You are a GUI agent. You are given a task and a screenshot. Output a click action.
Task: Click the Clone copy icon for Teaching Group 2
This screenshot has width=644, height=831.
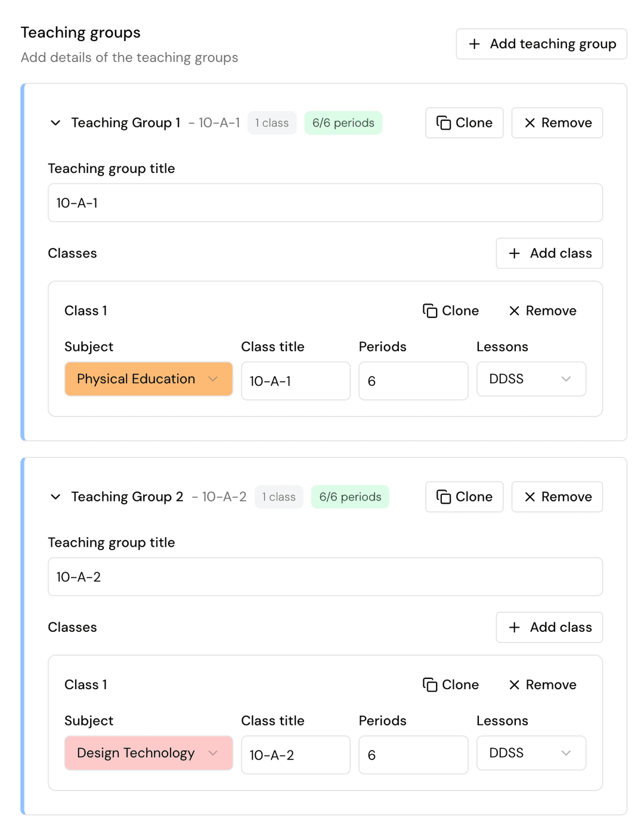click(x=443, y=497)
